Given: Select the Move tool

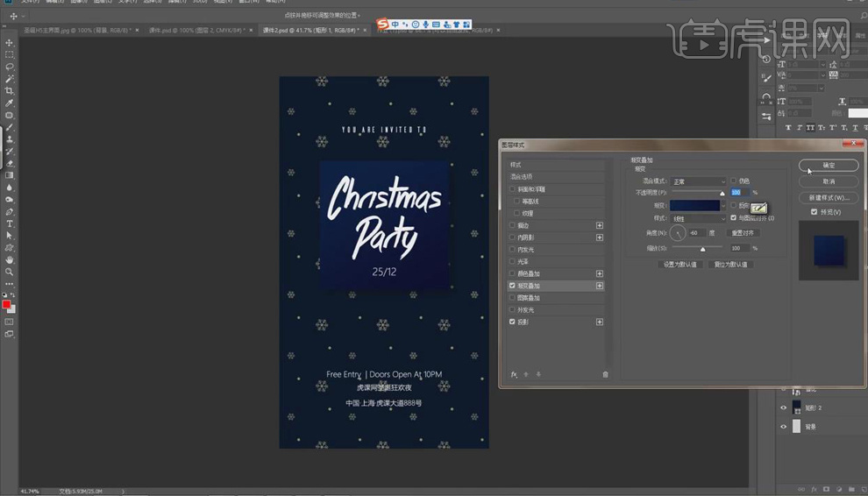Looking at the screenshot, I should coord(10,41).
